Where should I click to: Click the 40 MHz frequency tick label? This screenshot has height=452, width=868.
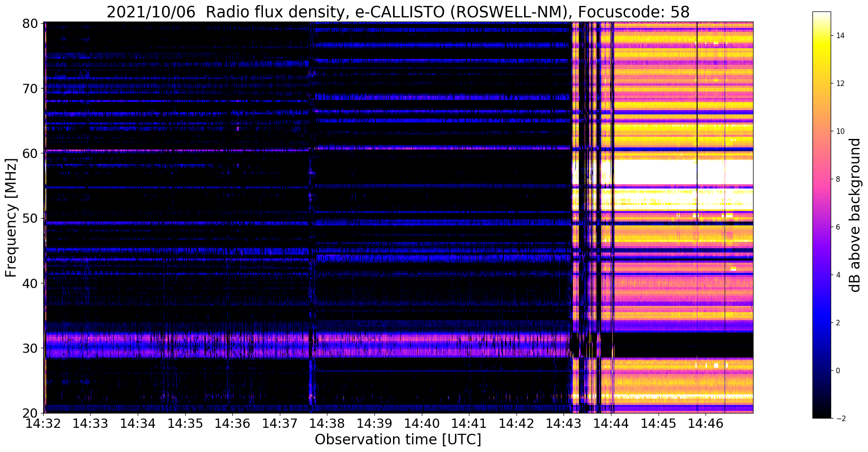tap(30, 283)
